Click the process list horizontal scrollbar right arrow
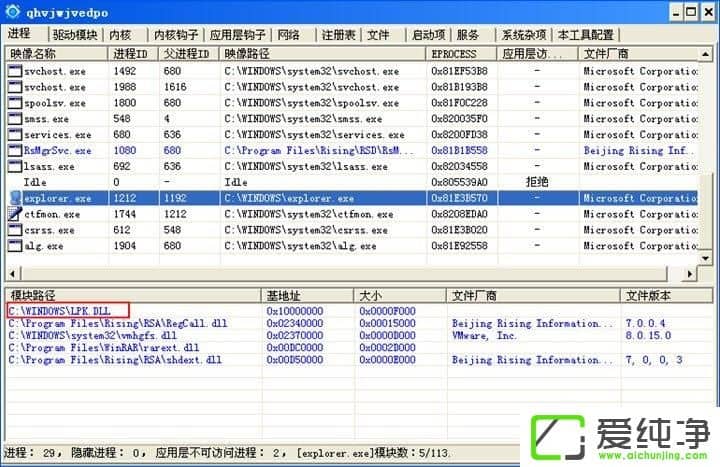Viewport: 720px width, 467px height. coord(688,274)
